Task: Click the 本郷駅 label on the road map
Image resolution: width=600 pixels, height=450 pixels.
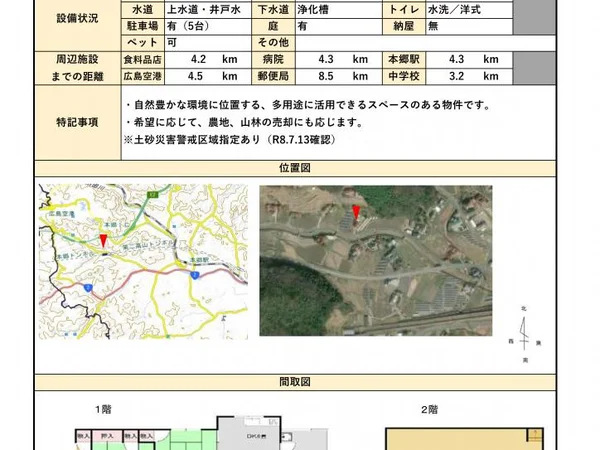Action: coord(199,260)
